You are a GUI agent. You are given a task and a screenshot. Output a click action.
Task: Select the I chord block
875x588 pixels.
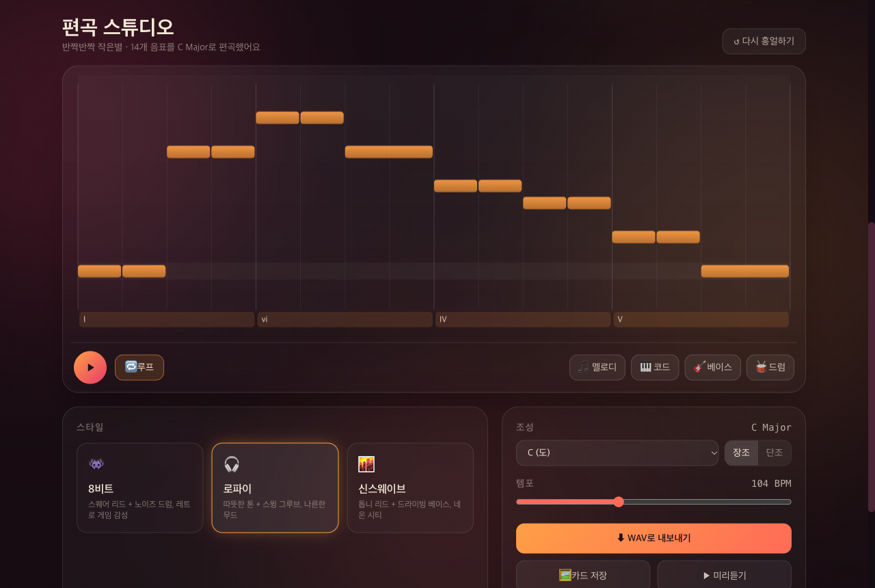pos(167,319)
